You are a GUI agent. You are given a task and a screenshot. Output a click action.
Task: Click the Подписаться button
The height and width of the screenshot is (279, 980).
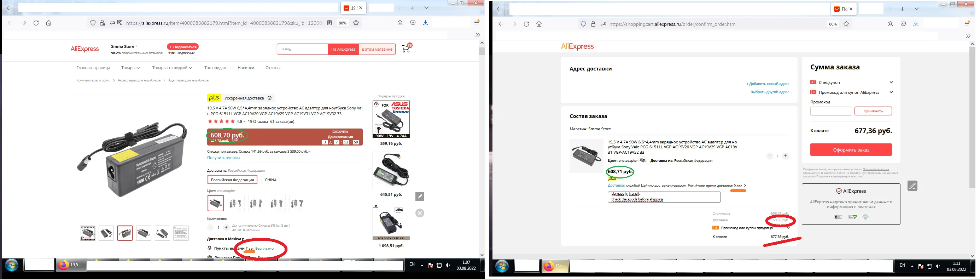click(x=183, y=46)
